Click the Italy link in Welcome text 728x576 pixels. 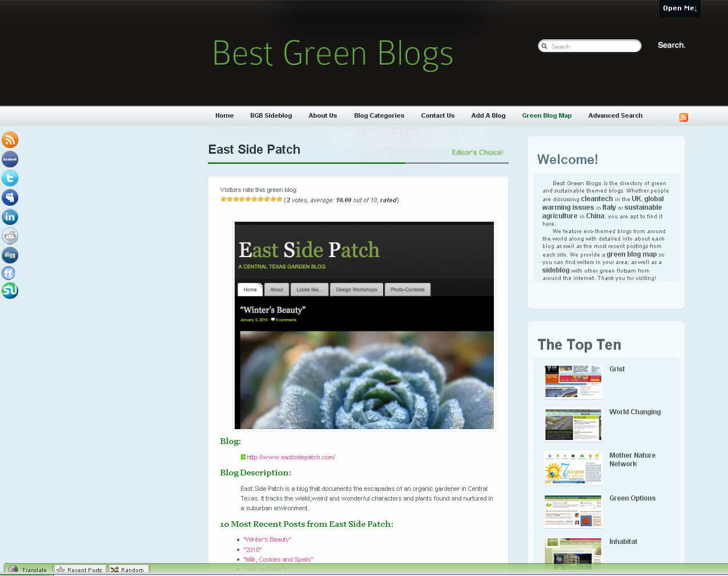coord(609,207)
